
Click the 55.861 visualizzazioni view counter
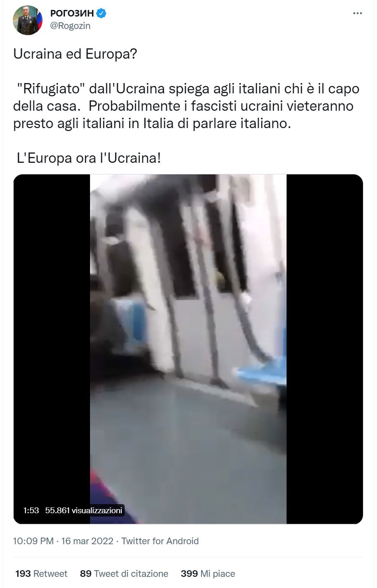[84, 510]
